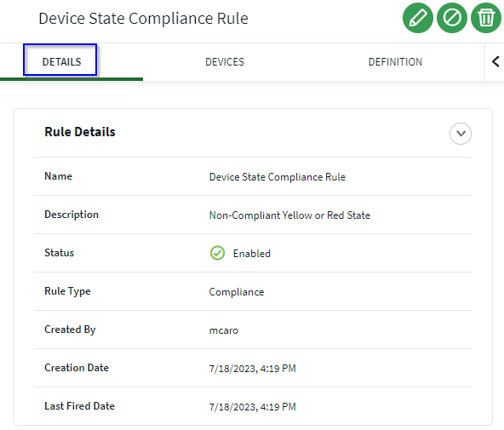Click the Creation Date value 7/18/2023, 4:19 PM
Screen dimensions: 504x430
click(x=252, y=369)
